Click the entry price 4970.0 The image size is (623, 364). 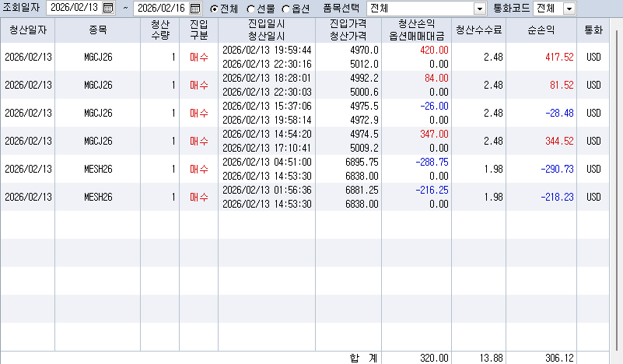(364, 50)
